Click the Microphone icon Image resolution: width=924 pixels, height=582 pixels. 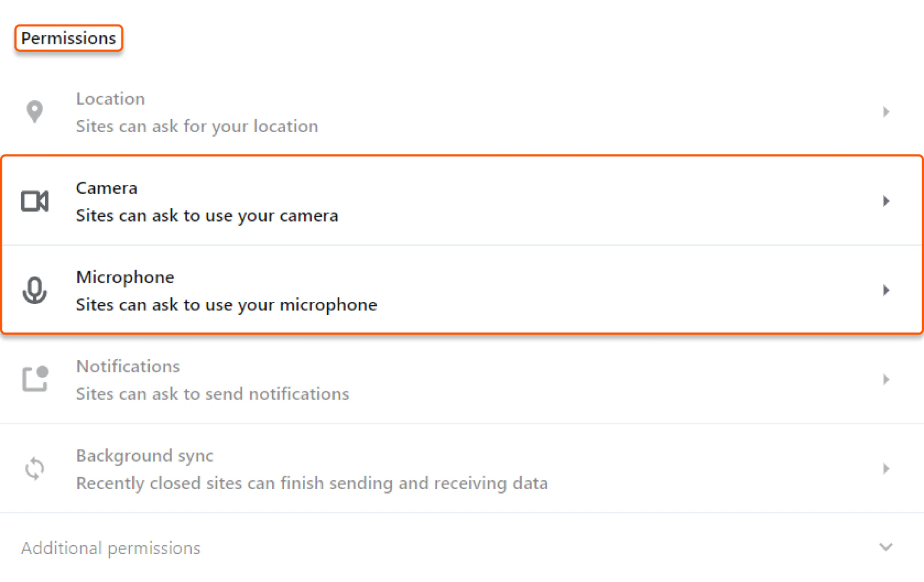tap(34, 290)
